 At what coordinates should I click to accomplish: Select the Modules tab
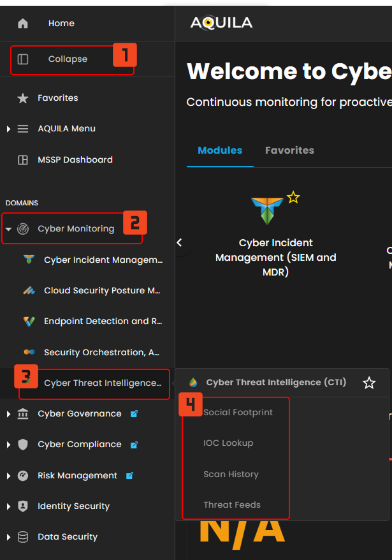(x=220, y=151)
